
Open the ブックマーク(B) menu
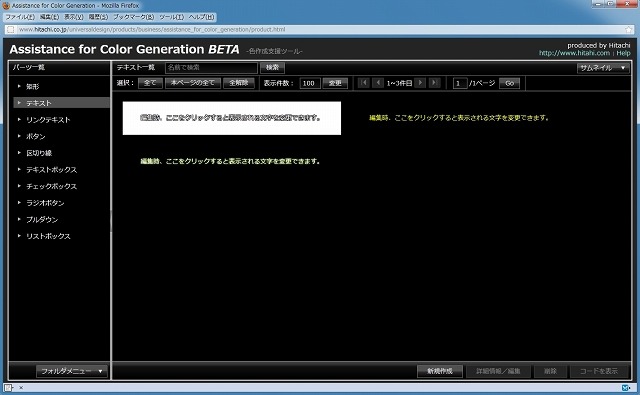point(133,17)
